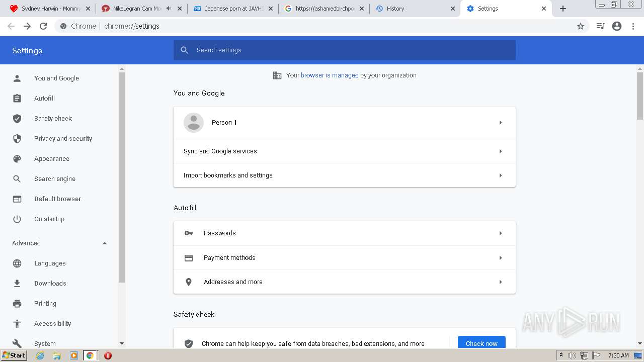The width and height of the screenshot is (644, 362).
Task: Mute the NikaLegran tab audio icon
Action: [x=169, y=9]
